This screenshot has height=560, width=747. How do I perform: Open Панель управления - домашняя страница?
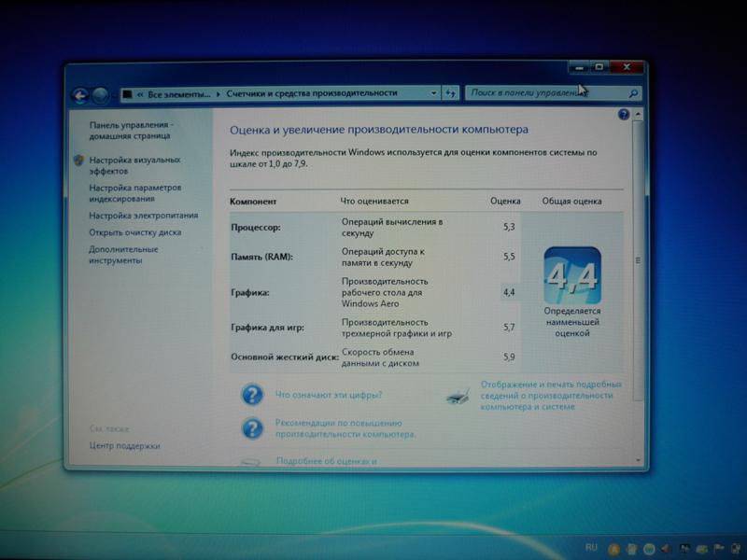132,131
